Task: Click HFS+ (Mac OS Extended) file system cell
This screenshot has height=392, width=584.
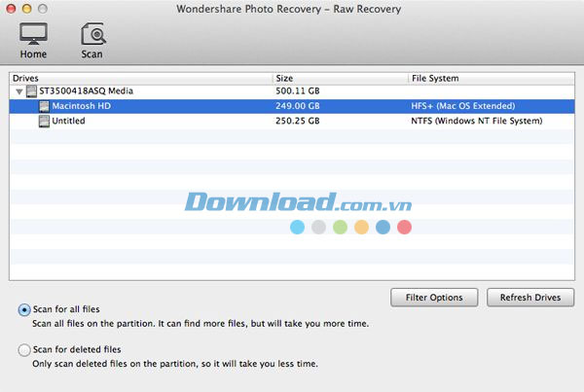Action: click(463, 106)
